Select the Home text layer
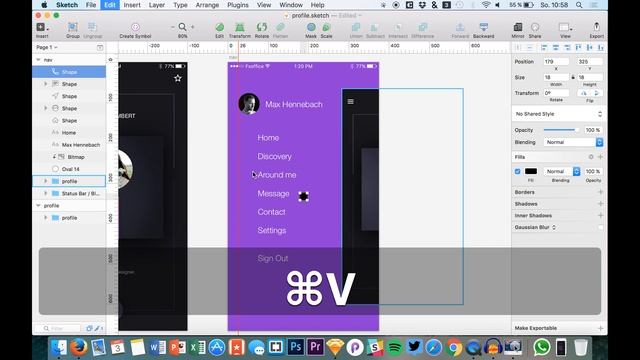 tap(69, 133)
